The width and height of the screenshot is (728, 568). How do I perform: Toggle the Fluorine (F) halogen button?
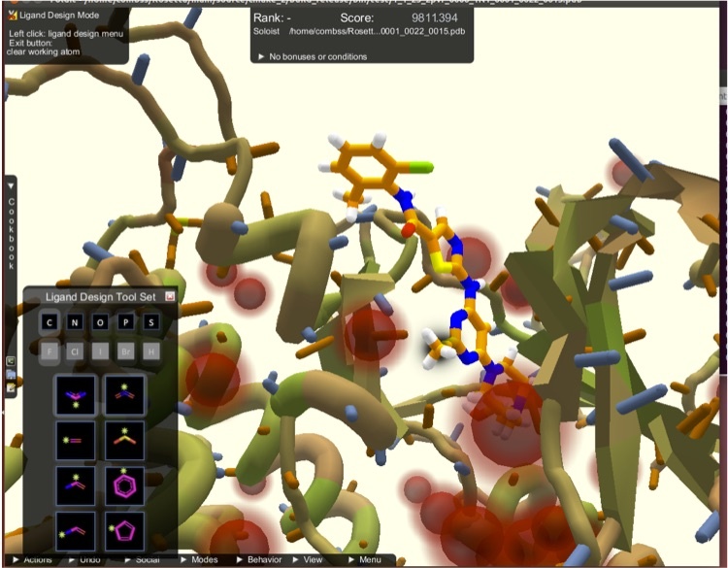(50, 351)
